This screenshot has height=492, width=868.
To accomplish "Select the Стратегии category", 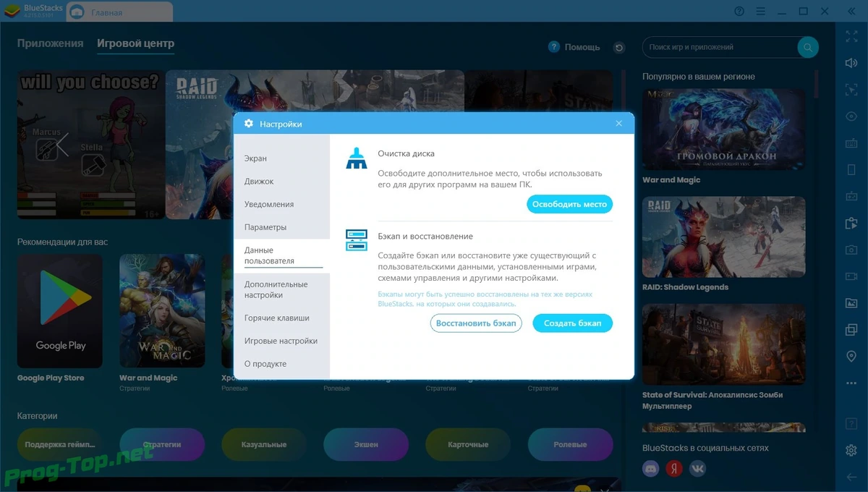I will coord(162,444).
